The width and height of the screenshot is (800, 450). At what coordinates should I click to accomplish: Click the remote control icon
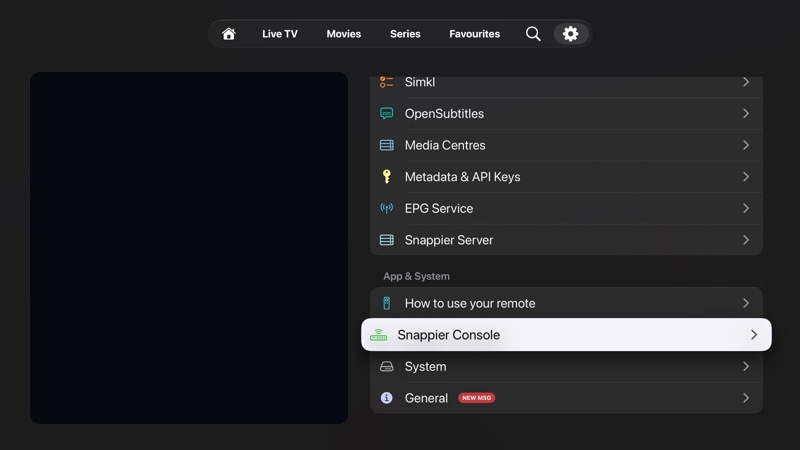tap(386, 303)
